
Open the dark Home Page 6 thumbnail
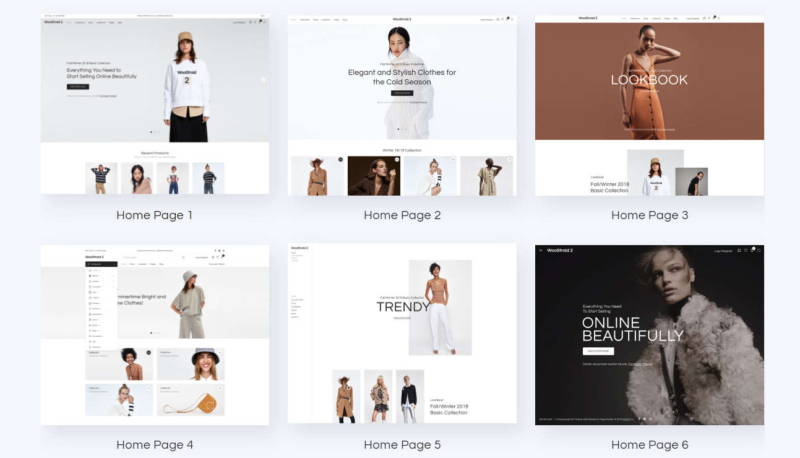pyautogui.click(x=649, y=335)
